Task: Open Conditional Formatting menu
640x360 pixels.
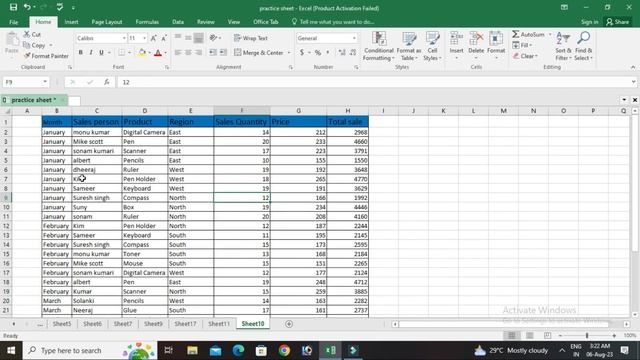Action: (x=379, y=46)
